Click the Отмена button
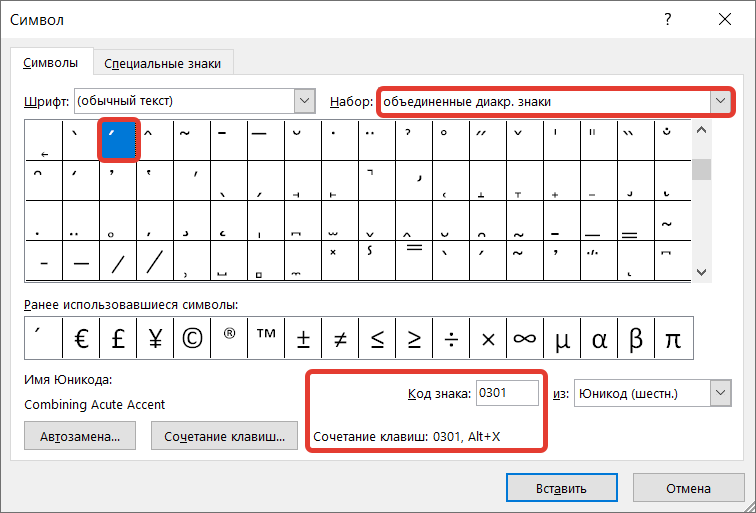 tap(688, 488)
